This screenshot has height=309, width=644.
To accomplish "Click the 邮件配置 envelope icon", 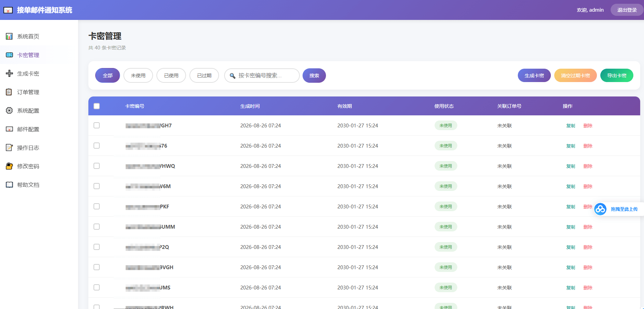I will [x=9, y=129].
